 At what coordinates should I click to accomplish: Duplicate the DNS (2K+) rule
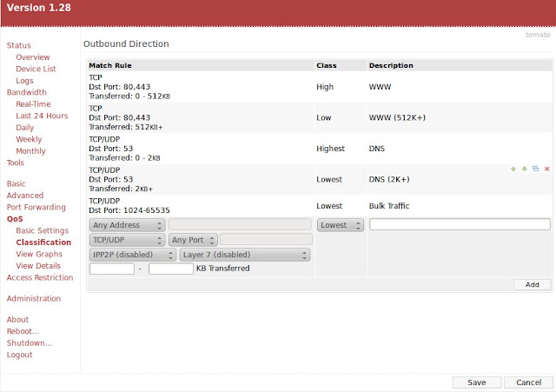coord(535,169)
